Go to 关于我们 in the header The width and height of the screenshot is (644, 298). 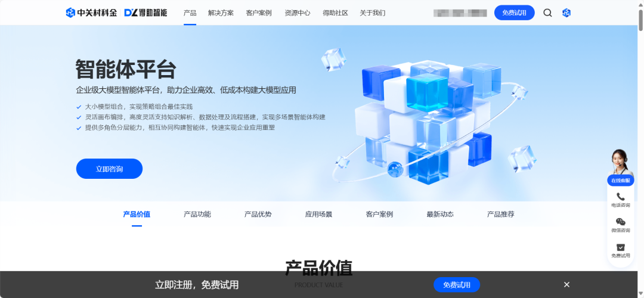(373, 13)
